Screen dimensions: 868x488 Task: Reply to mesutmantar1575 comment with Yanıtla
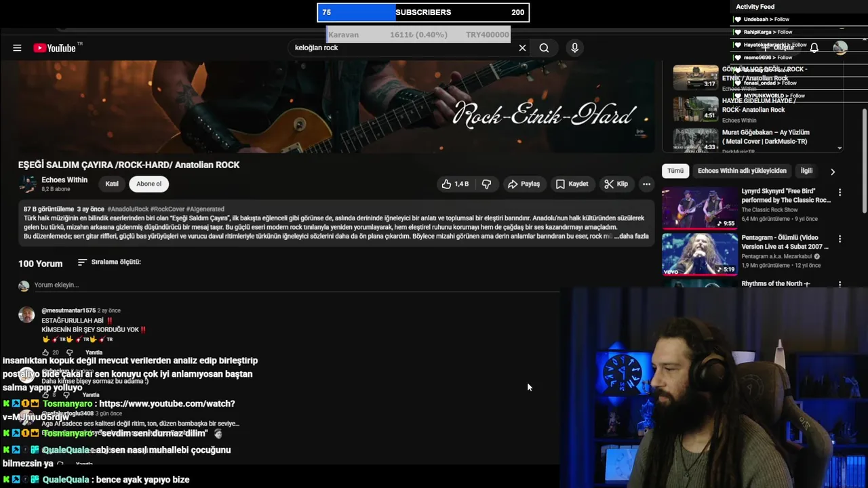coord(94,352)
